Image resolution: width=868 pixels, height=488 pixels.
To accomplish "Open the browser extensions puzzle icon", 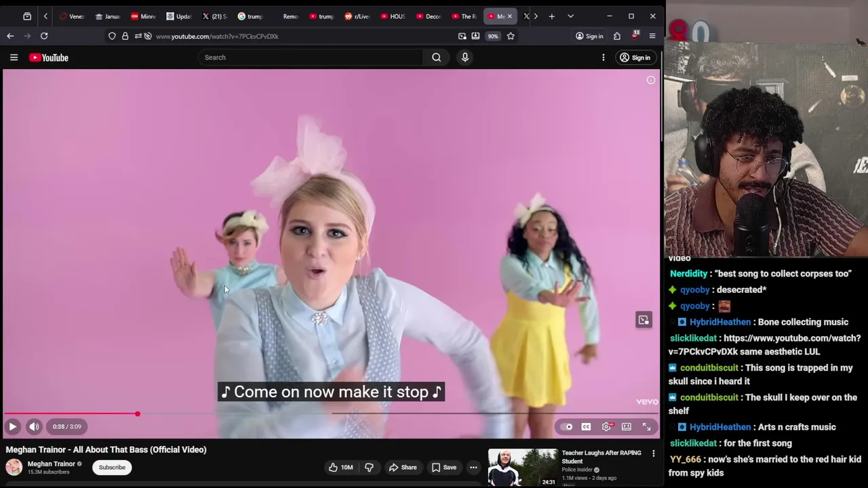I will coord(617,36).
